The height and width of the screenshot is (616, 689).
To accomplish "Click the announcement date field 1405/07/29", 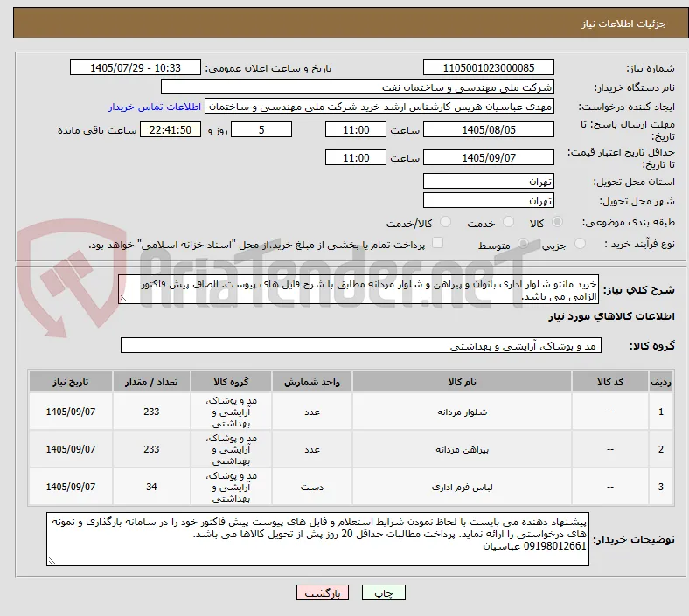I will point(136,67).
